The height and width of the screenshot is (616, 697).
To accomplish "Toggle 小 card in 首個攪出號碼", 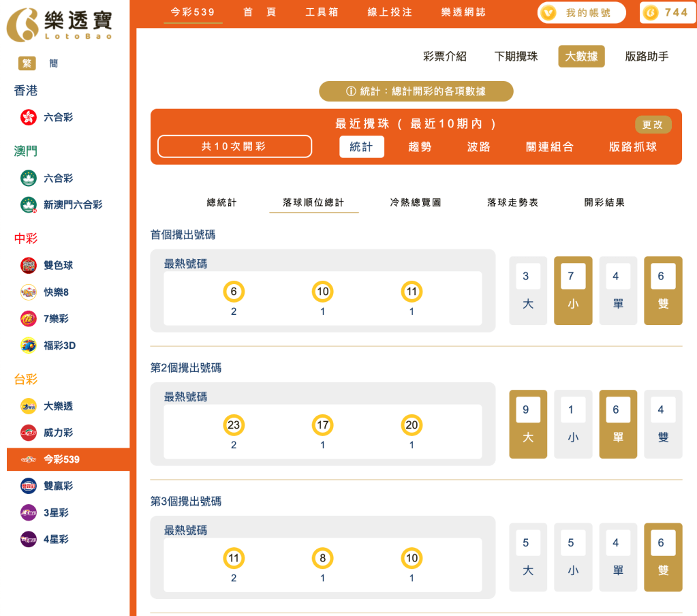I will point(573,291).
